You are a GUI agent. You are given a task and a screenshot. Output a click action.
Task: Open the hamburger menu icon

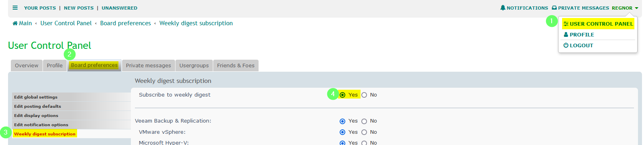(15, 8)
